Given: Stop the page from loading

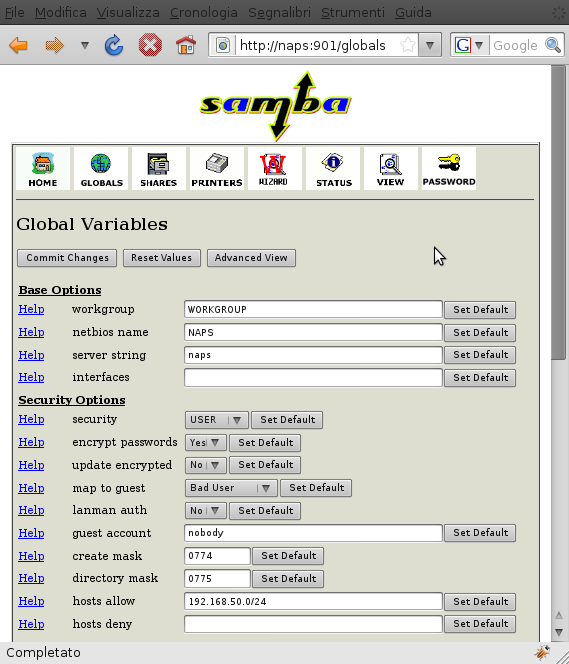Looking at the screenshot, I should [x=150, y=45].
